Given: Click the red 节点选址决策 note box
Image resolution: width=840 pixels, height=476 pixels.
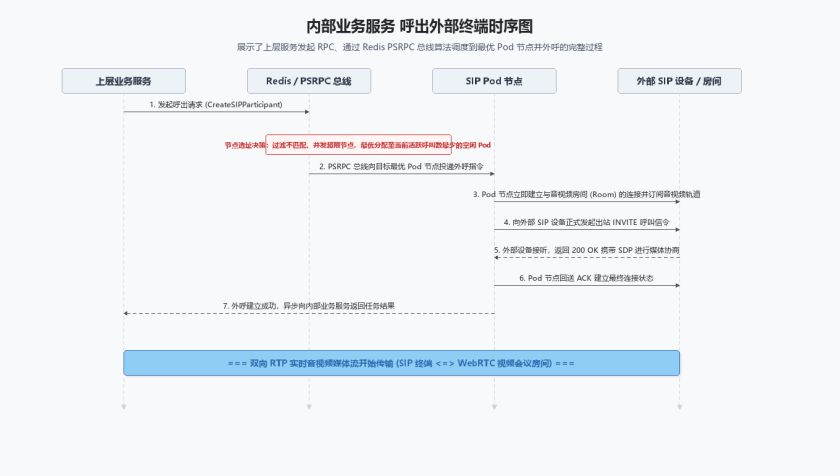Looking at the screenshot, I should (358, 145).
